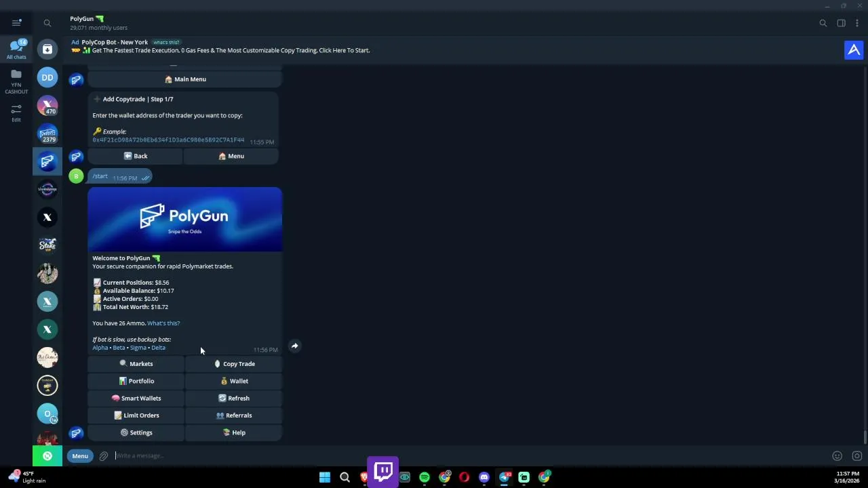Click the chat scrollbar thumb

865,438
